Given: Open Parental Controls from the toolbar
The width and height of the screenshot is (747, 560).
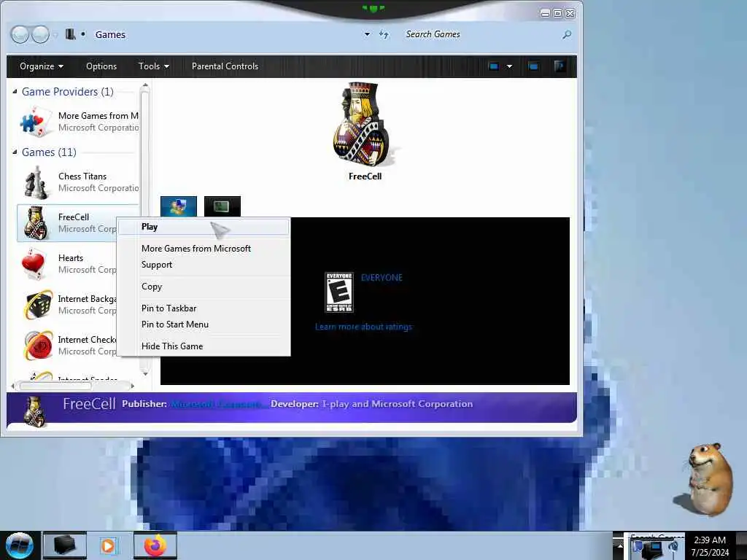Looking at the screenshot, I should 225,66.
